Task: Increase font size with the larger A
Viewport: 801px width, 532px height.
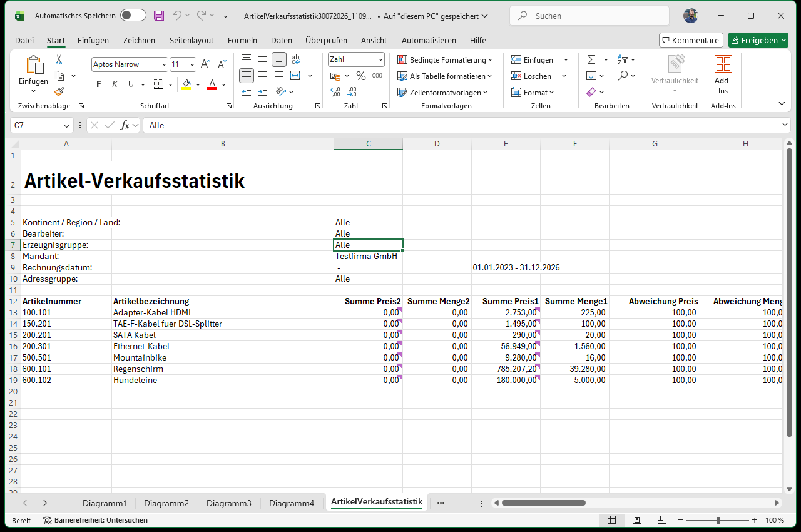Action: (x=206, y=64)
